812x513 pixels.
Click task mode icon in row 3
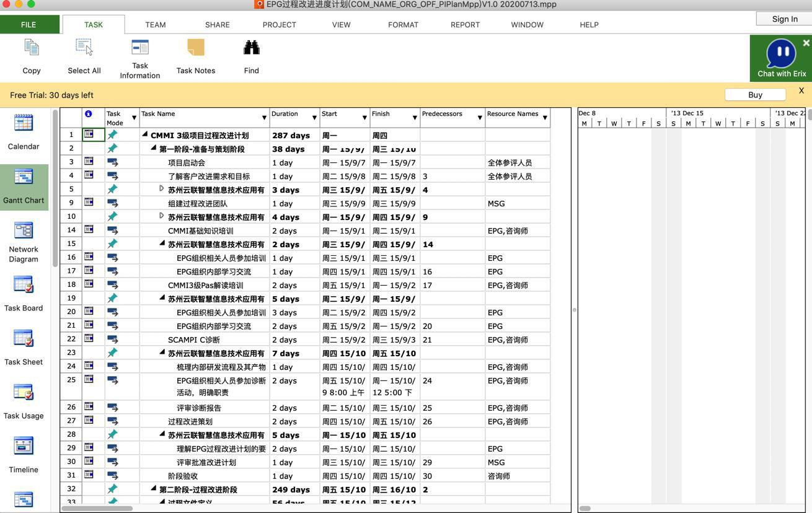tap(112, 162)
